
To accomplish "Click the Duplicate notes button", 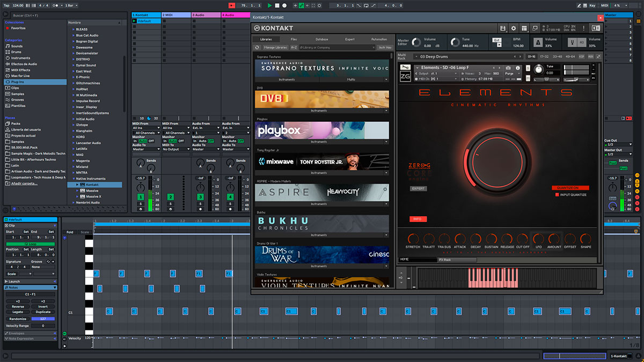I will tap(43, 312).
